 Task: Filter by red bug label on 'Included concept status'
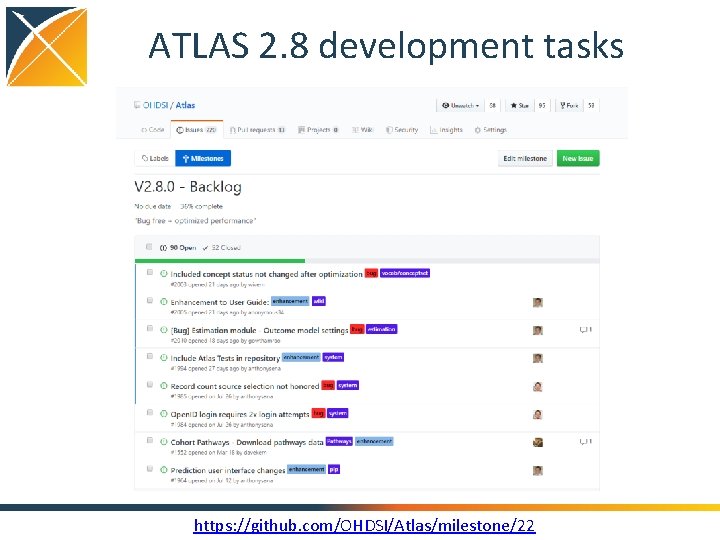[371, 273]
